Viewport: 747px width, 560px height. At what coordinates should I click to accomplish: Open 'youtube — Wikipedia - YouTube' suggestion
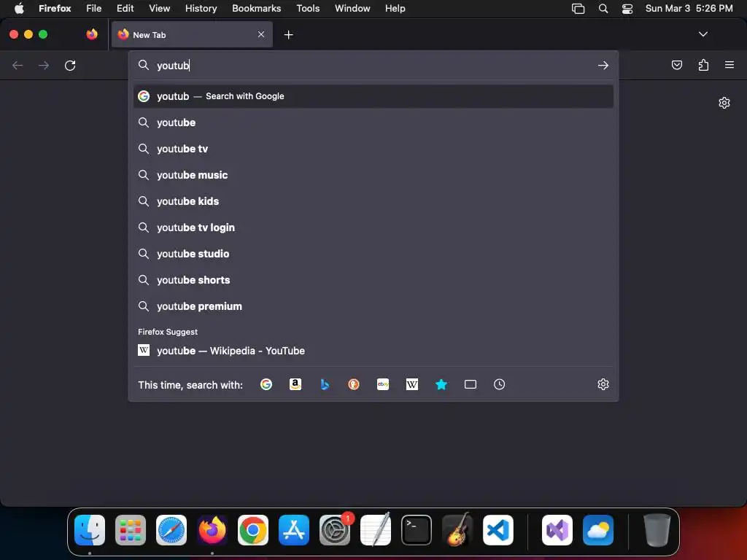pos(373,351)
